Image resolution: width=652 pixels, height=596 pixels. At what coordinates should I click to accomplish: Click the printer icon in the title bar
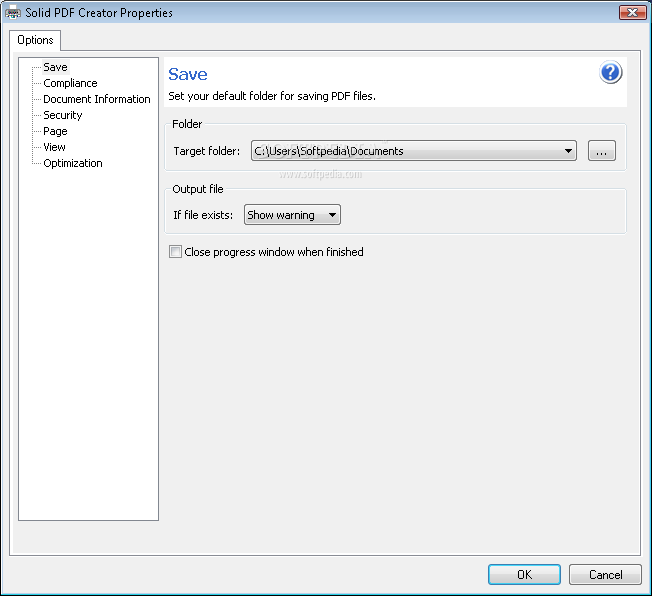point(12,12)
